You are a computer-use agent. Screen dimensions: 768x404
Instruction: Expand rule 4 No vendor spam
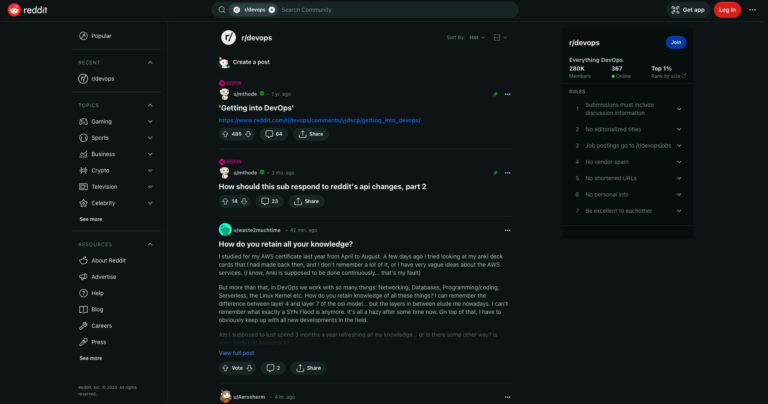[679, 162]
